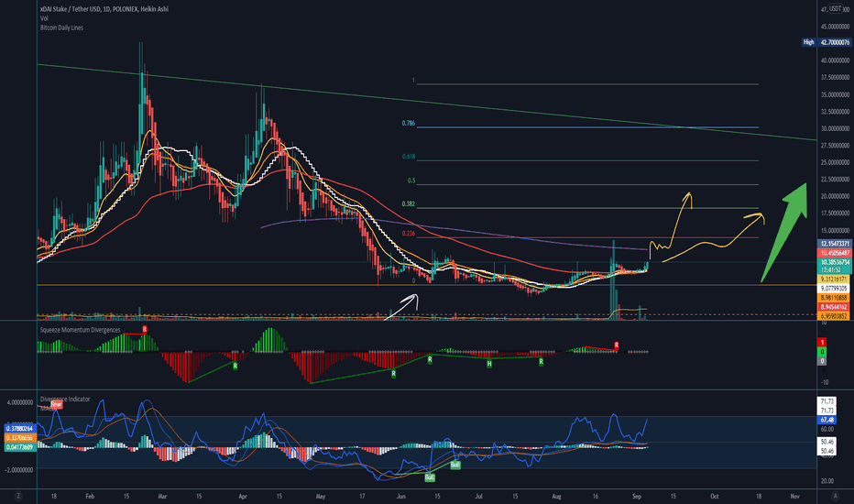854x504 pixels.
Task: Click the Z timezone button
Action: [x=18, y=496]
